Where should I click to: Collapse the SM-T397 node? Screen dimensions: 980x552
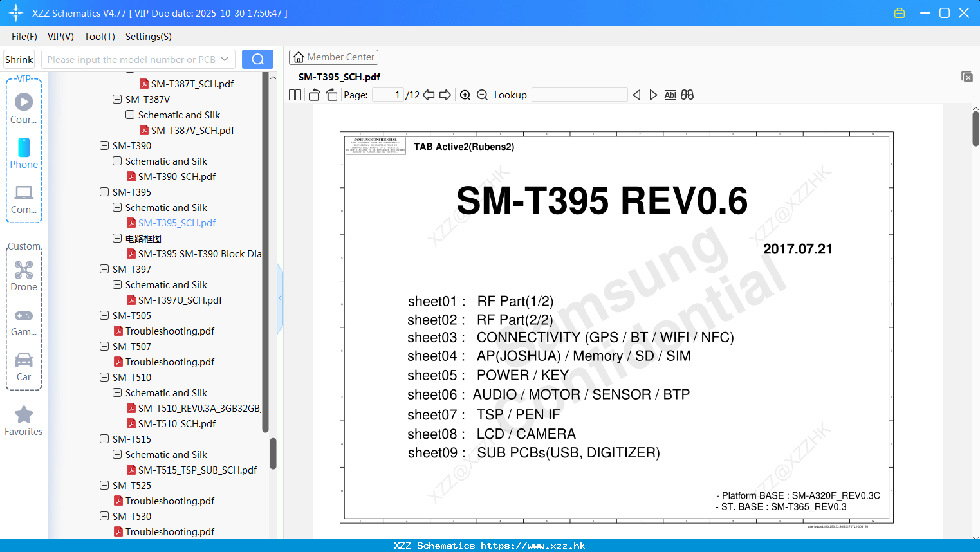(104, 269)
